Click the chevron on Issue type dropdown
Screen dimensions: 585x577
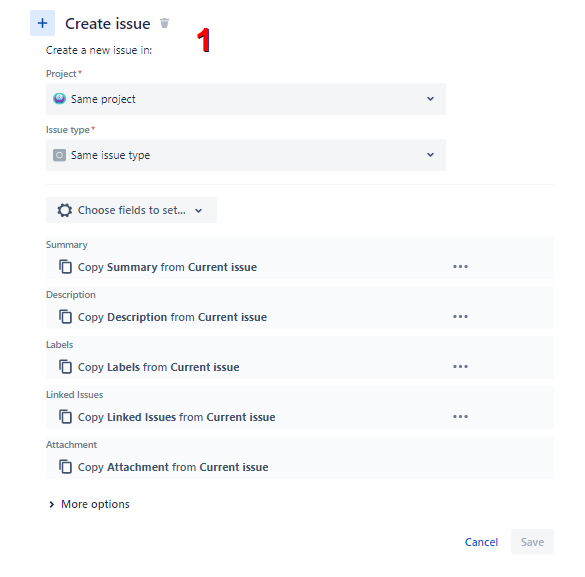point(431,155)
